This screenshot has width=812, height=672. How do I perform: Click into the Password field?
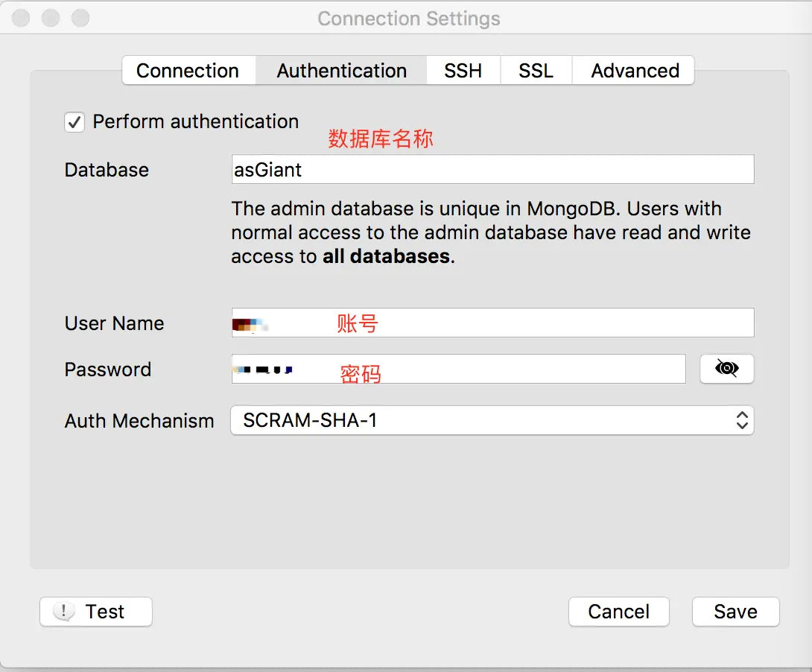coord(458,369)
